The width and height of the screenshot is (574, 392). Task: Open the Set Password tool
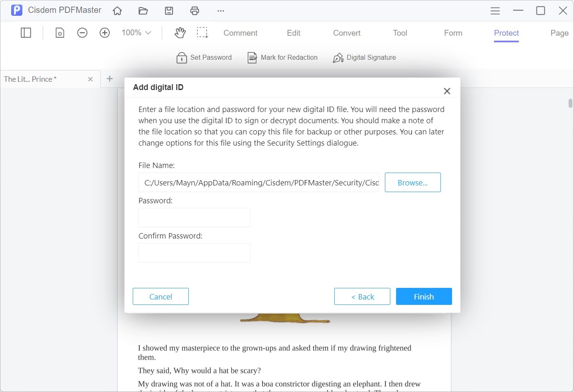[x=204, y=57]
